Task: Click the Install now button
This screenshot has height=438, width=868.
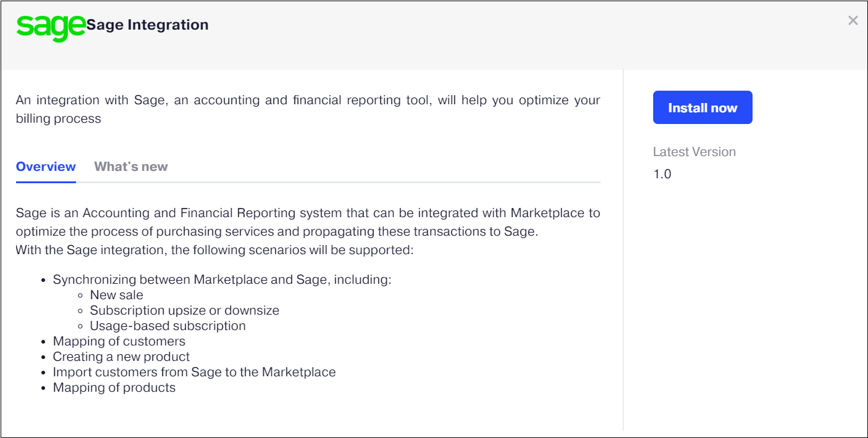Action: (x=703, y=107)
